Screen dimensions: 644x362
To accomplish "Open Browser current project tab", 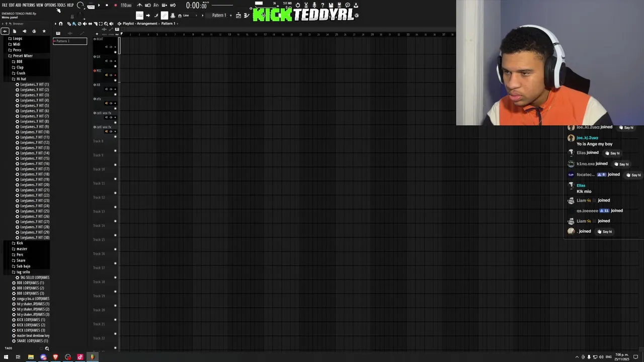I will point(14,31).
